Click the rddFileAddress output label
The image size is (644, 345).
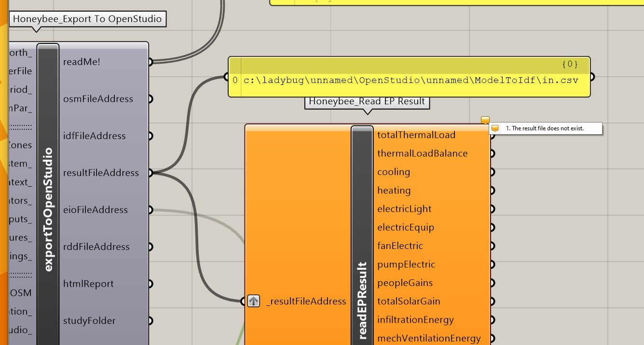pyautogui.click(x=96, y=247)
